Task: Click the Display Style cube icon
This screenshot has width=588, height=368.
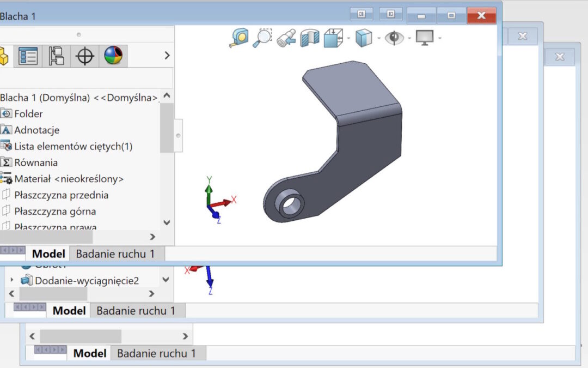Action: (363, 38)
